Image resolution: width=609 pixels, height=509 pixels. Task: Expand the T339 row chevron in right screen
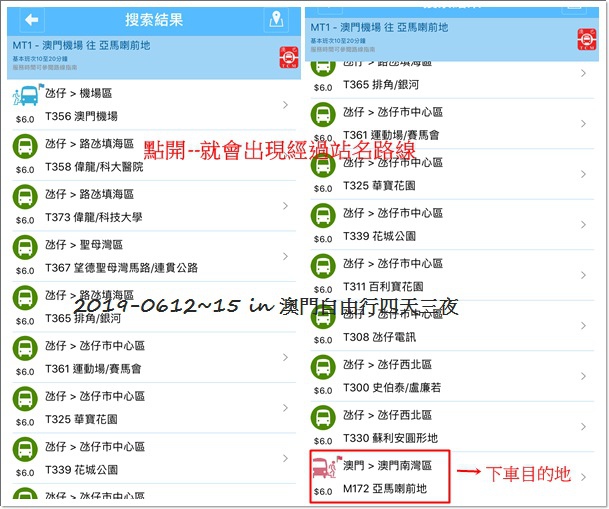point(583,224)
